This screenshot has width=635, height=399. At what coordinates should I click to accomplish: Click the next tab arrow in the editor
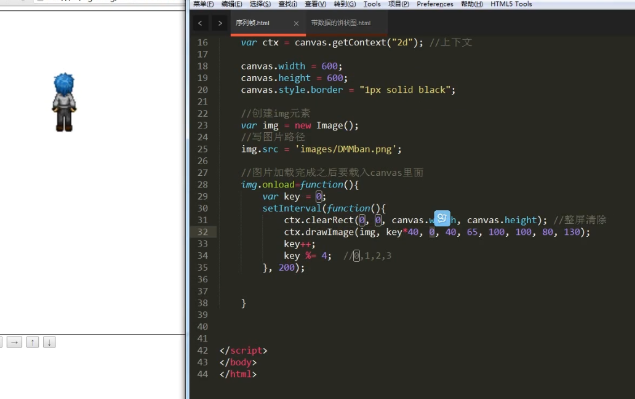click(x=220, y=23)
